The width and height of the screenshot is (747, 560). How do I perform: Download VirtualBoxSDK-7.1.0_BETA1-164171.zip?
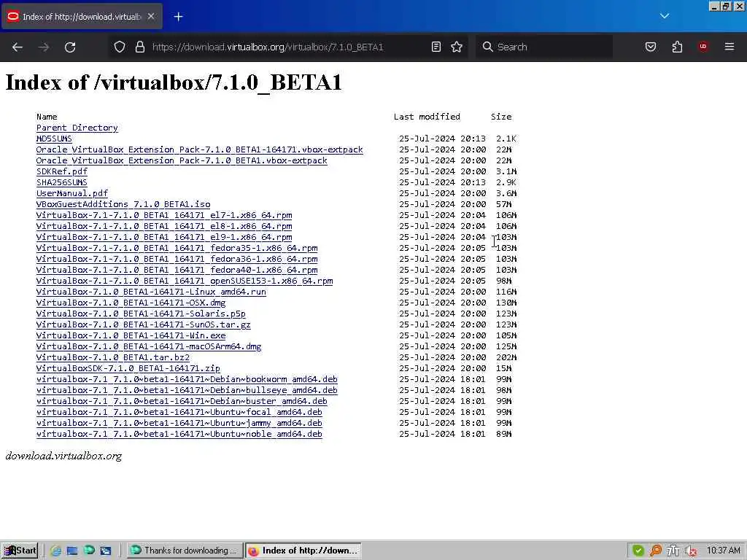coord(128,368)
